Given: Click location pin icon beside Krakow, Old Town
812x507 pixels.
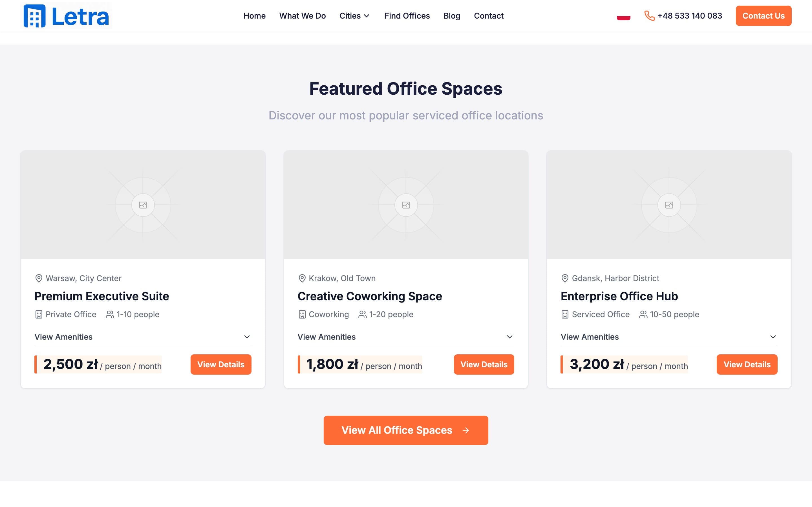Looking at the screenshot, I should tap(302, 278).
